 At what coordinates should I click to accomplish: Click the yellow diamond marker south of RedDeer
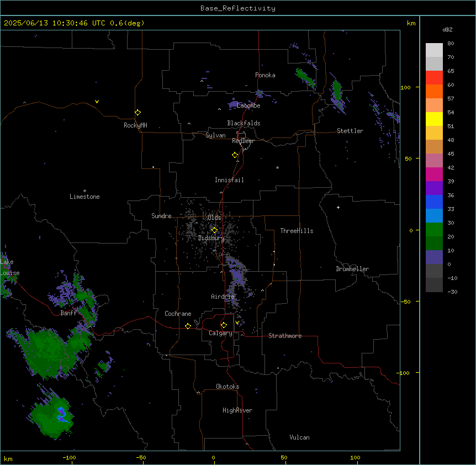[235, 155]
